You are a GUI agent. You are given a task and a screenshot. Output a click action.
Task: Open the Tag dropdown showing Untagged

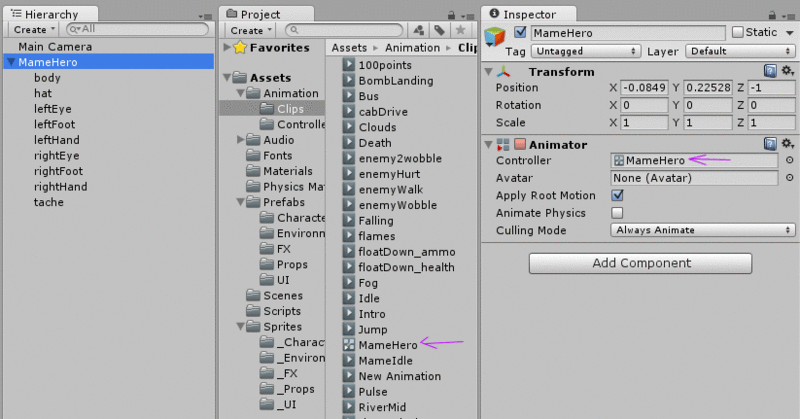586,51
